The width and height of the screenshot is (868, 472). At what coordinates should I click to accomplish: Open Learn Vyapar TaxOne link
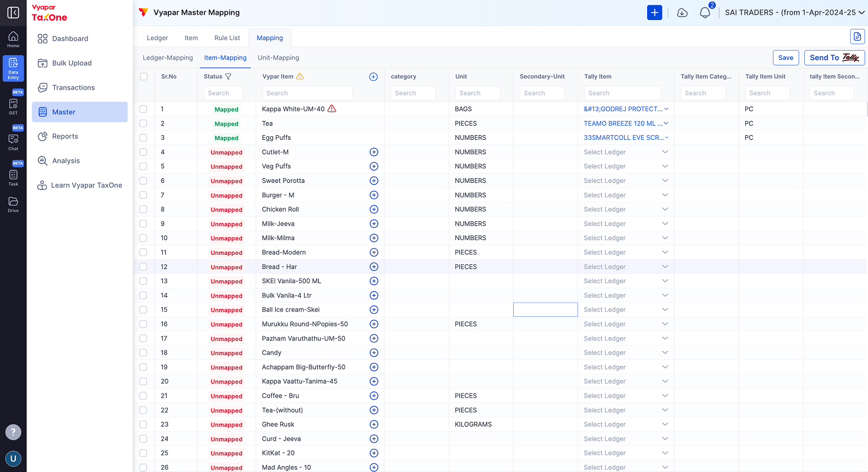coord(80,185)
